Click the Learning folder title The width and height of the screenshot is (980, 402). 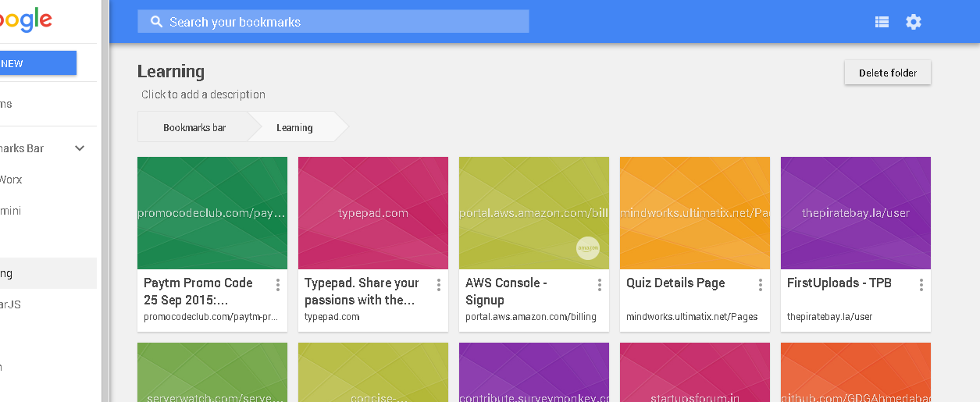click(x=171, y=71)
